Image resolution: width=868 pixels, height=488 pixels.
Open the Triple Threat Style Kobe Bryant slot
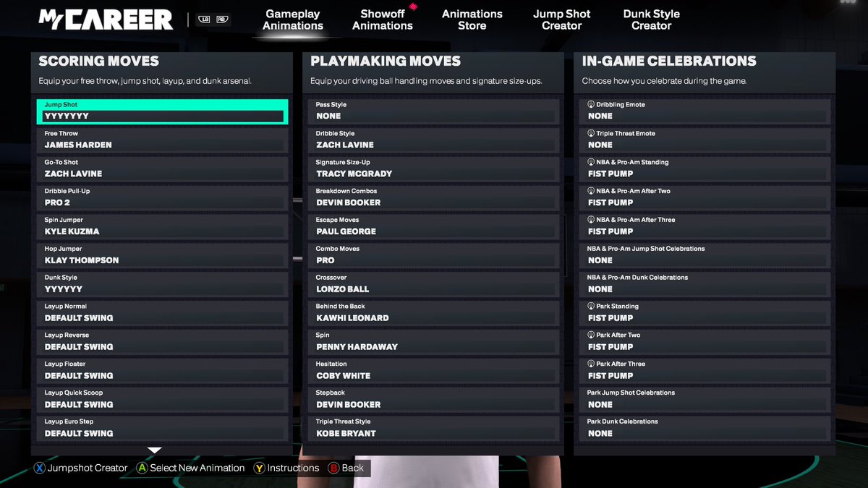pyautogui.click(x=433, y=429)
